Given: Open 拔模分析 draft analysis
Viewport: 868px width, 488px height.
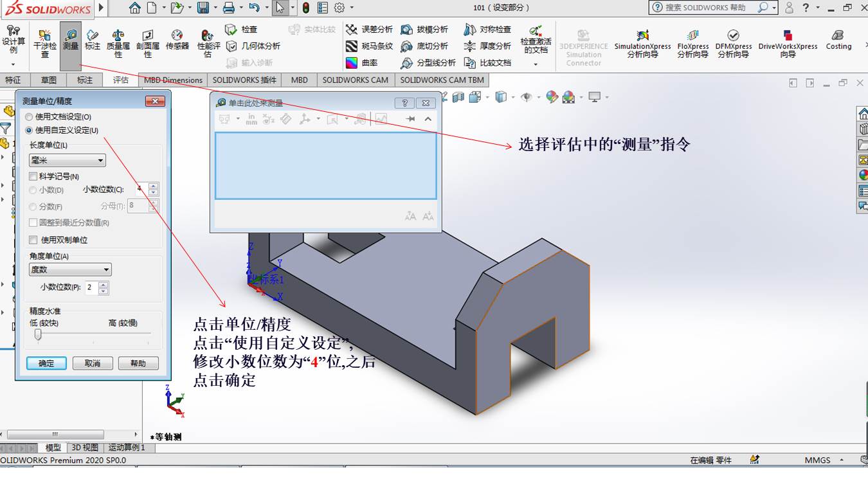Looking at the screenshot, I should point(424,30).
